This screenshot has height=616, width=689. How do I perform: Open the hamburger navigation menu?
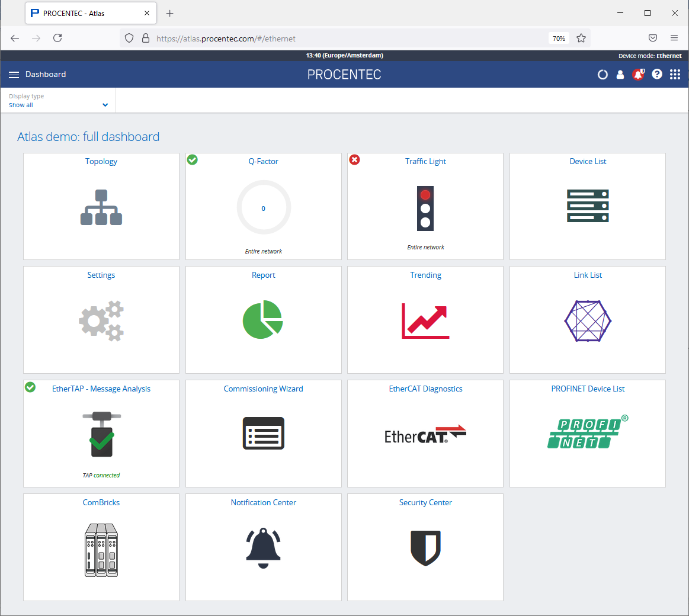[x=14, y=75]
